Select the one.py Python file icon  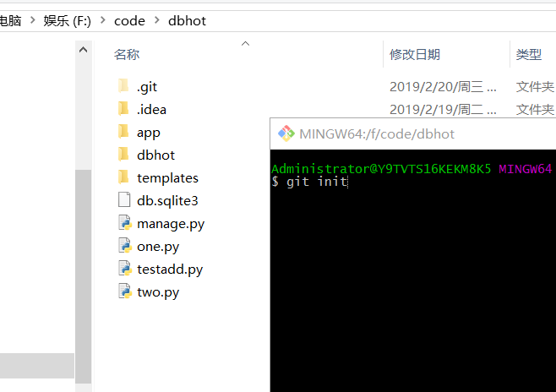tap(125, 246)
